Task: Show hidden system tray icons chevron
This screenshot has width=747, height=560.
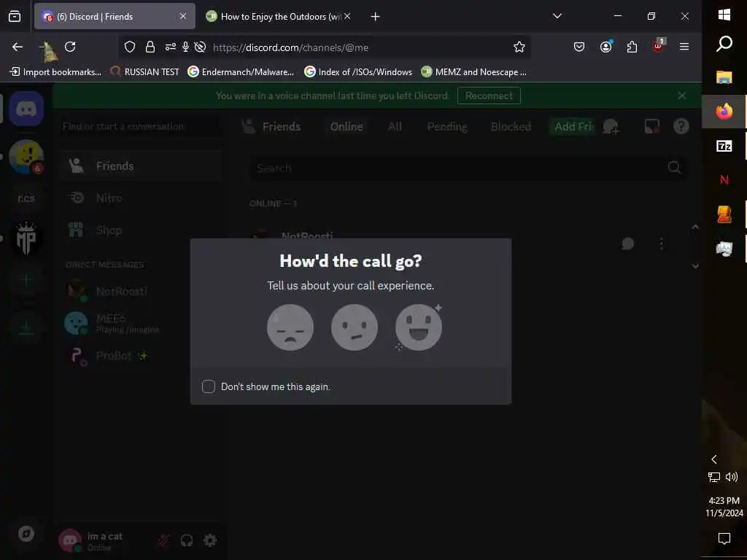Action: coord(713,459)
